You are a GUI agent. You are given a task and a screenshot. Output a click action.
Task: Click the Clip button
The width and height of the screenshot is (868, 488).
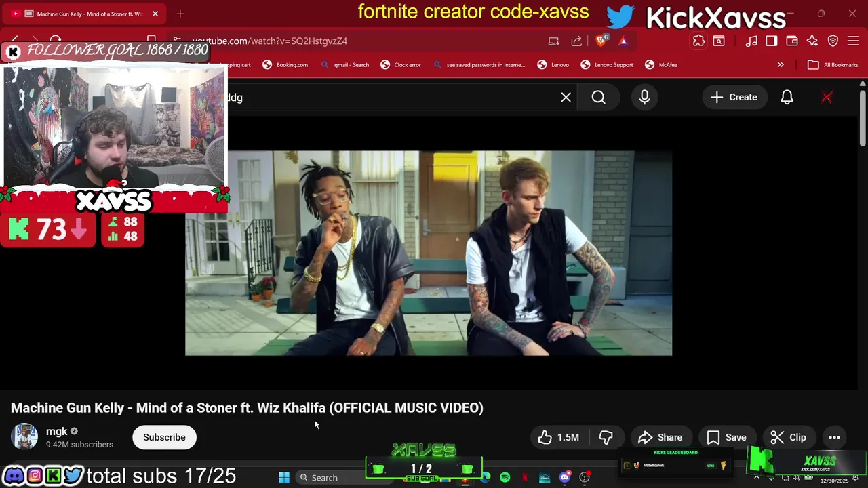[789, 437]
